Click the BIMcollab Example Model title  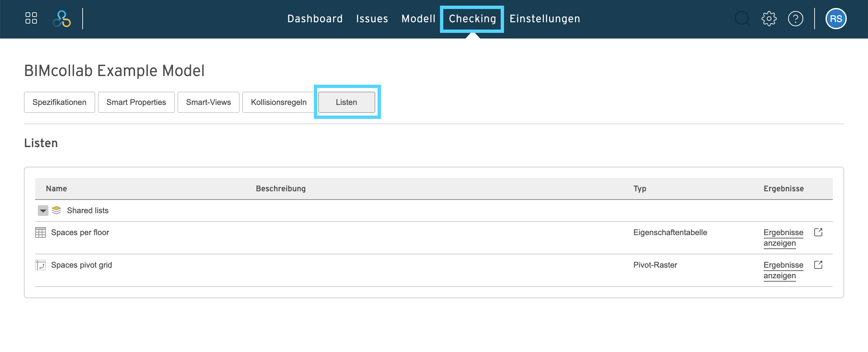tap(114, 71)
